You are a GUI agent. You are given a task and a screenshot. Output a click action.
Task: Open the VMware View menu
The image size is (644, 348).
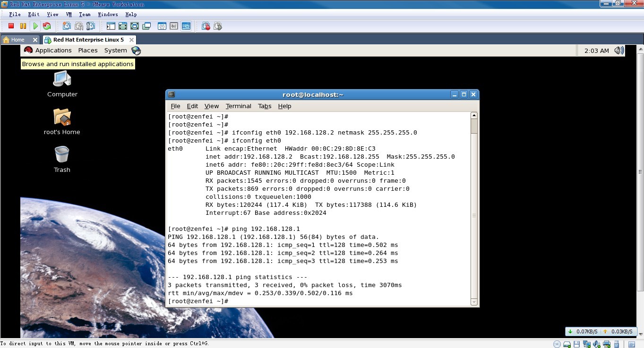(52, 15)
